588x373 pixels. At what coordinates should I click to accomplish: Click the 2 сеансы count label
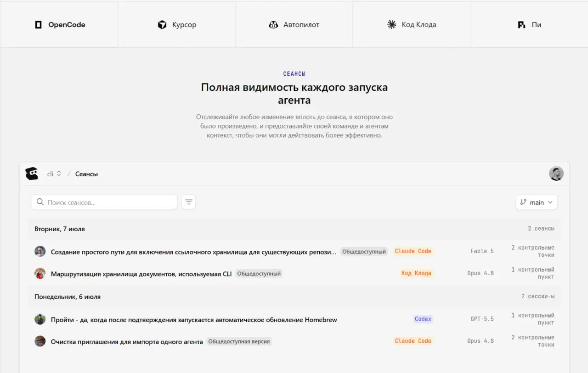coord(541,228)
